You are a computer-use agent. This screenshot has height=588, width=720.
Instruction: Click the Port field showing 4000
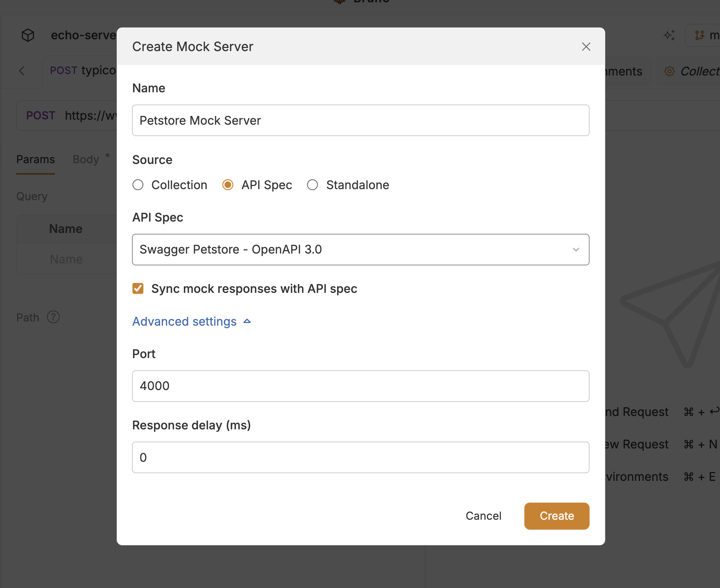pyautogui.click(x=360, y=386)
